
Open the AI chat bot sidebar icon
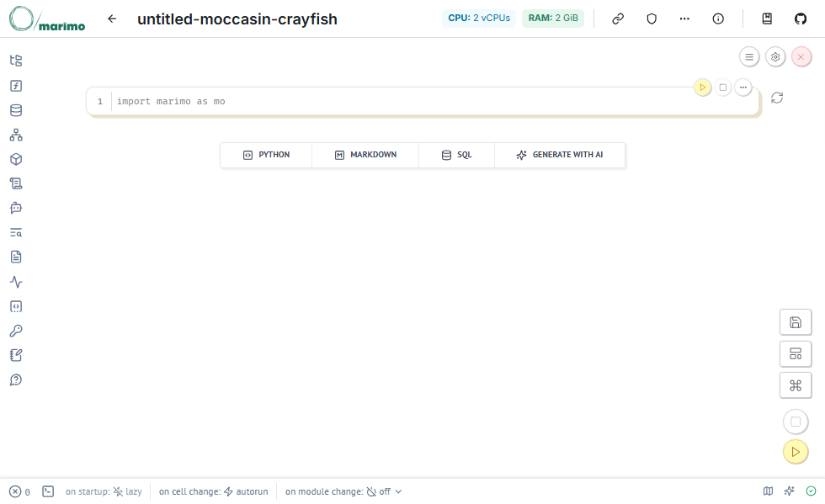point(16,208)
